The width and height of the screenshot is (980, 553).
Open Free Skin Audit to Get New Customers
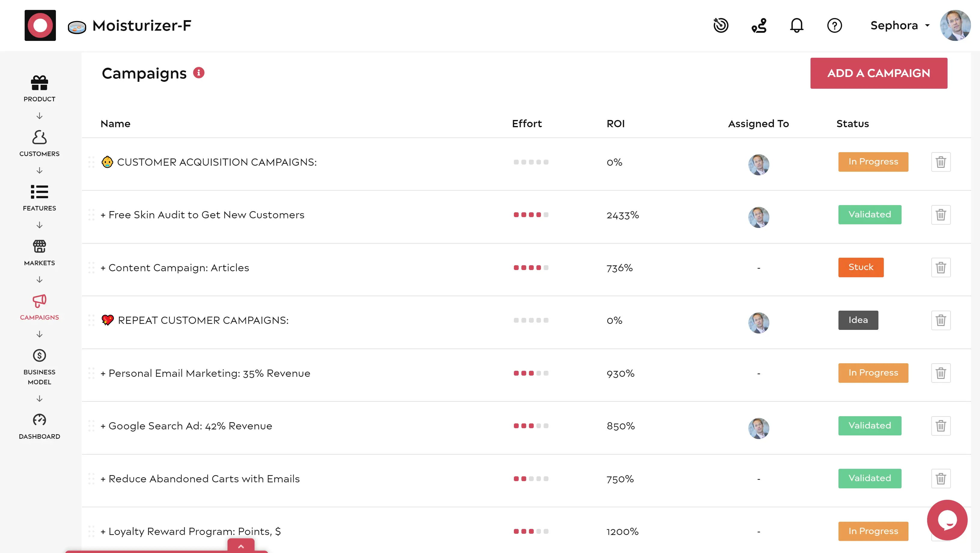click(x=202, y=215)
